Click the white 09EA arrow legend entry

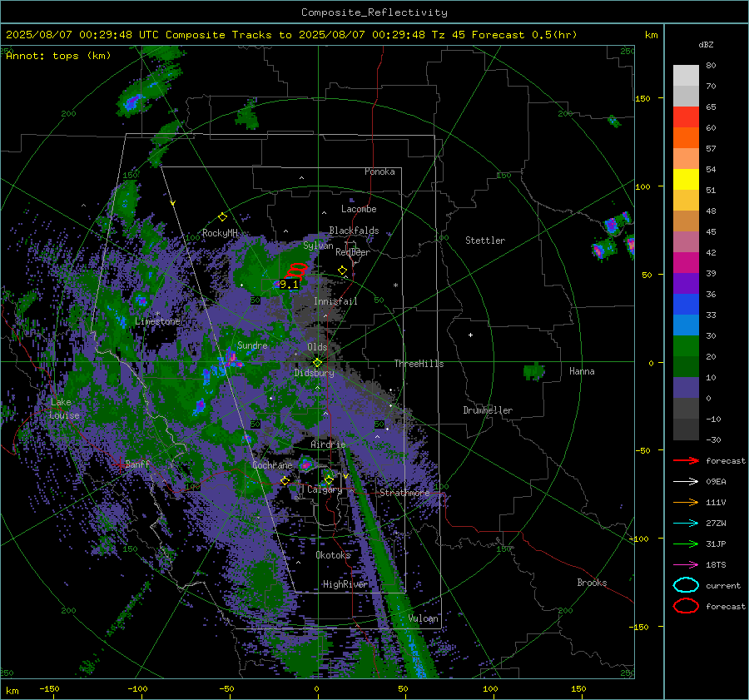[x=686, y=482]
